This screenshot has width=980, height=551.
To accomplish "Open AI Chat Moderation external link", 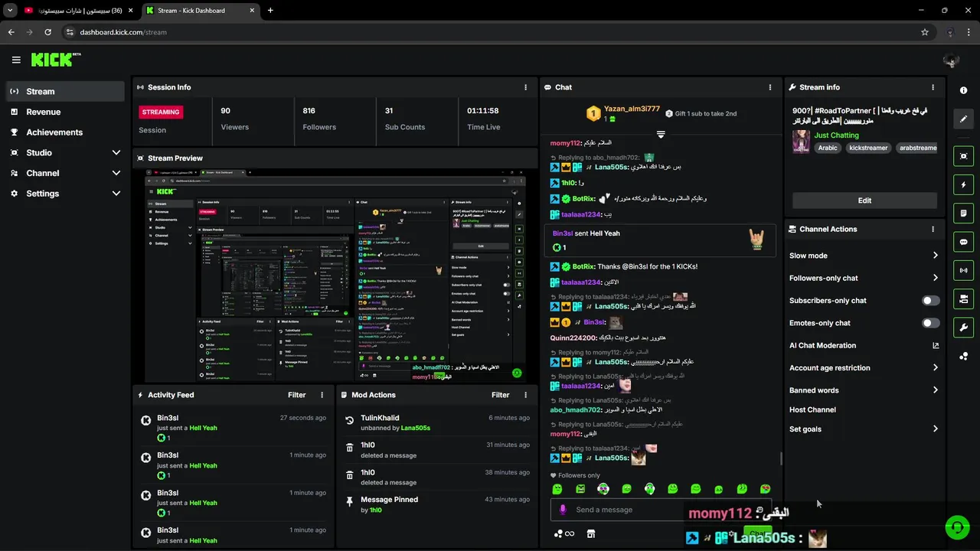I will tap(936, 346).
